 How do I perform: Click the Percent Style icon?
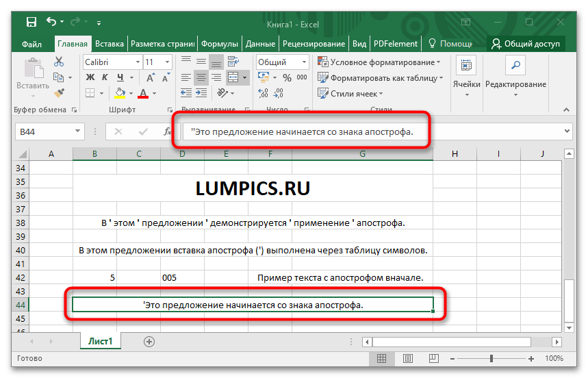point(285,77)
